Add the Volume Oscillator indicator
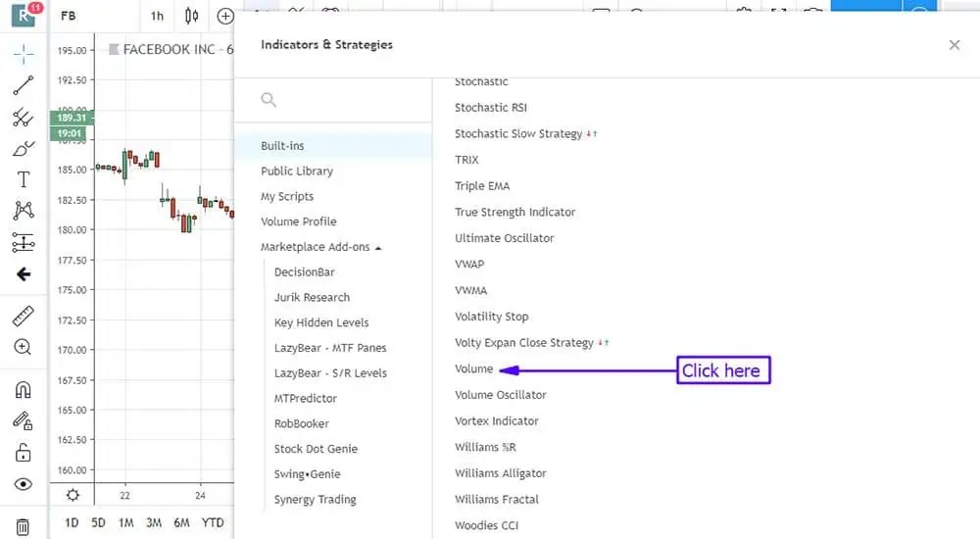980x539 pixels. pyautogui.click(x=501, y=395)
